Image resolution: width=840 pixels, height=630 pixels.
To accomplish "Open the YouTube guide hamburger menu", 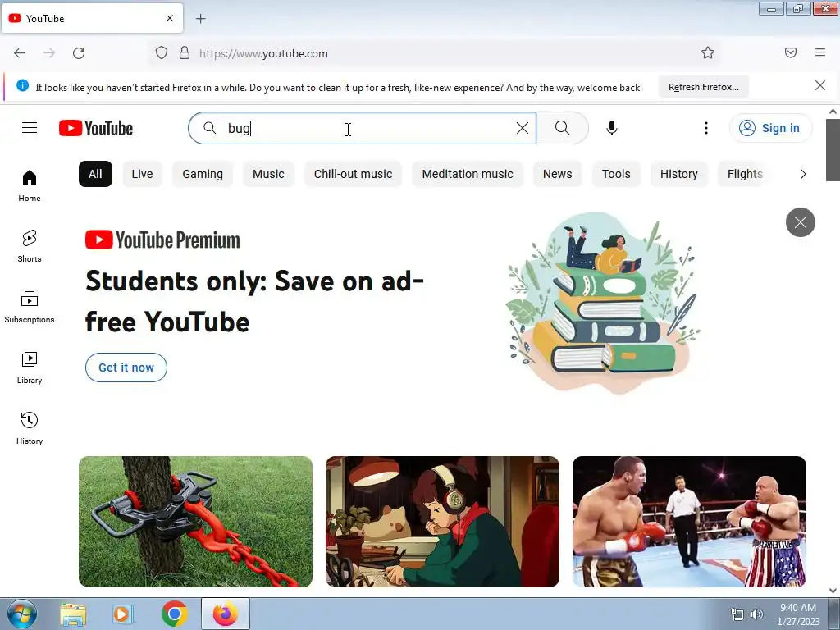I will pyautogui.click(x=30, y=128).
